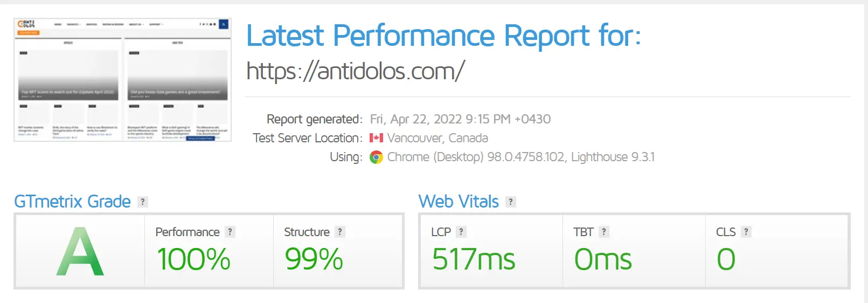Click the Structure help question mark icon
The image size is (868, 303).
(x=339, y=232)
